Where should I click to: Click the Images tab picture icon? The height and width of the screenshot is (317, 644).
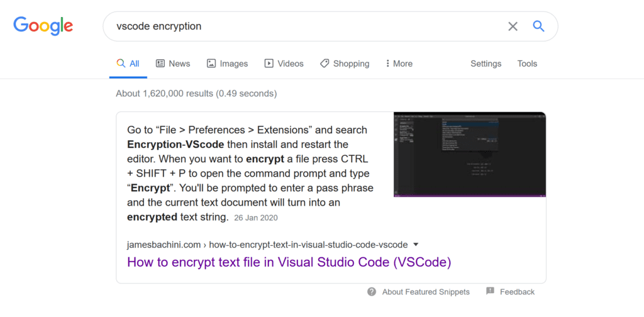[x=211, y=64]
